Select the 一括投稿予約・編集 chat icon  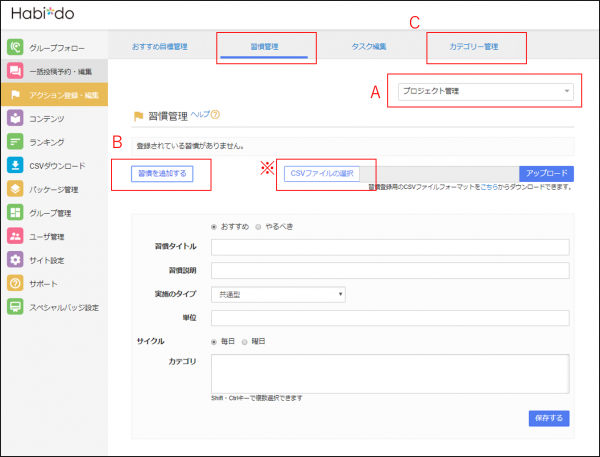(15, 71)
